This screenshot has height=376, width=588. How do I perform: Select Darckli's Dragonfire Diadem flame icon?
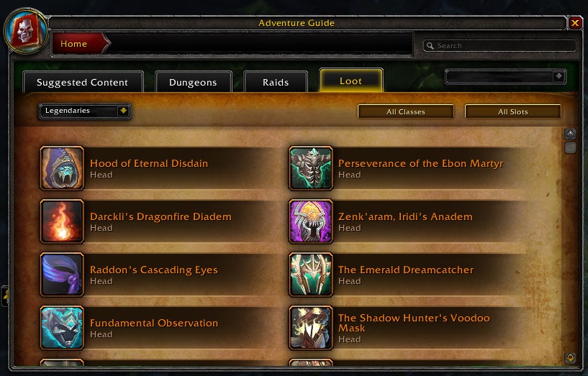(x=62, y=221)
